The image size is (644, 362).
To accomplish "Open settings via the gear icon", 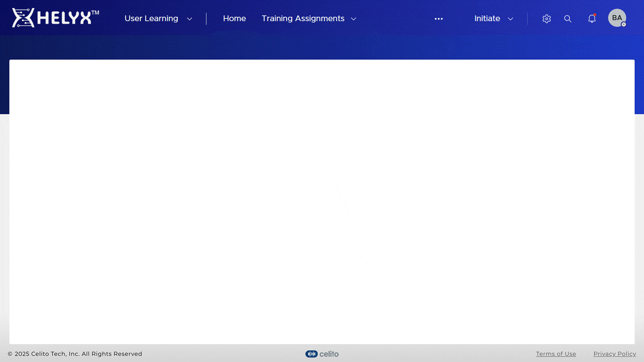I will (x=547, y=19).
